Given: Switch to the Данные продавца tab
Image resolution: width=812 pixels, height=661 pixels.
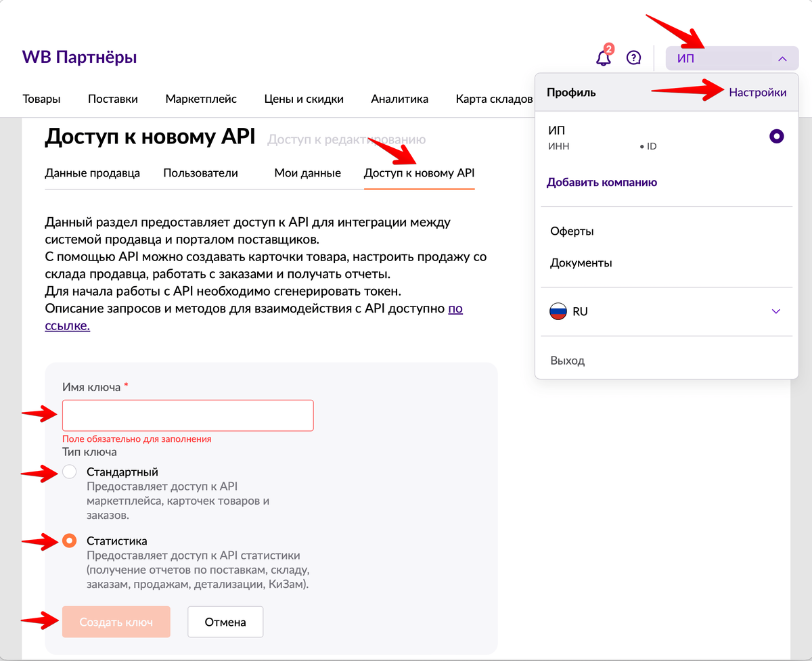Looking at the screenshot, I should point(93,173).
